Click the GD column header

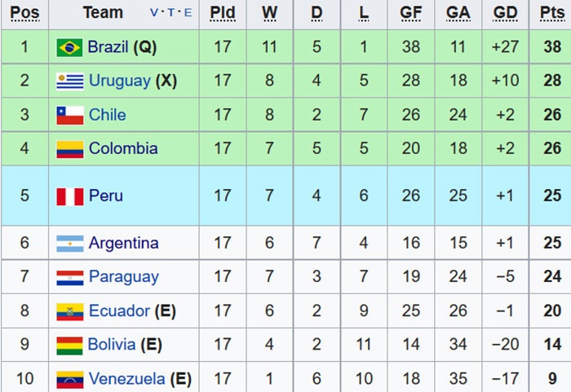[x=506, y=13]
